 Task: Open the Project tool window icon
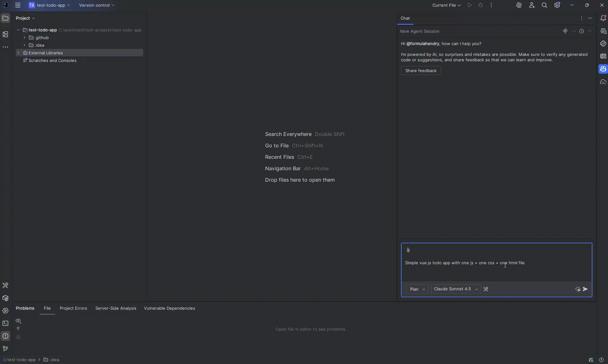[x=5, y=18]
